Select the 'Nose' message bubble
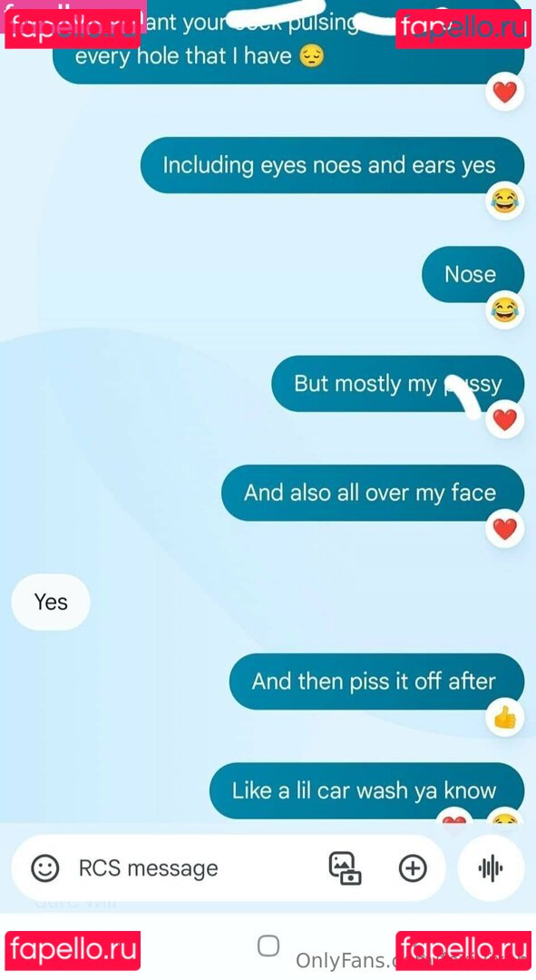Viewport: 536px width, 980px height. coord(473,274)
